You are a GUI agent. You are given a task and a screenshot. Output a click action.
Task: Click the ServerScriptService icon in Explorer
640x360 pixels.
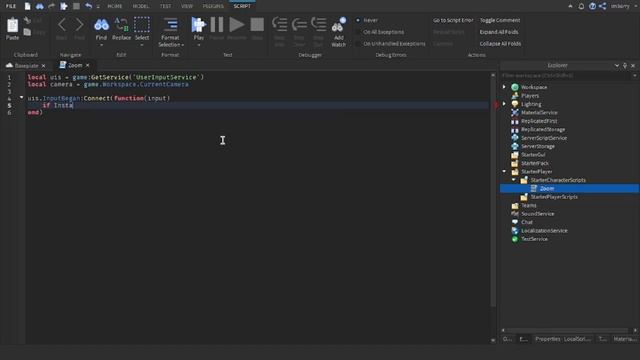(x=515, y=138)
